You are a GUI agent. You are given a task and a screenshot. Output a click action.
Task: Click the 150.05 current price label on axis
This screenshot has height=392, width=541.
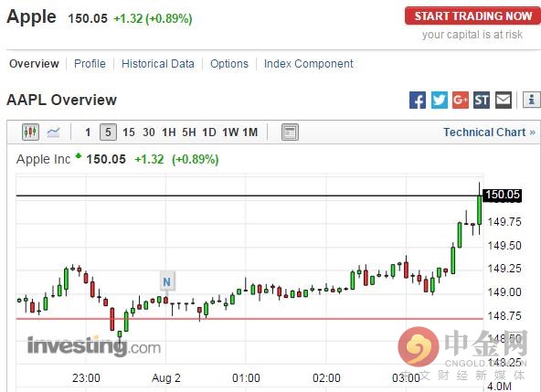tap(503, 195)
